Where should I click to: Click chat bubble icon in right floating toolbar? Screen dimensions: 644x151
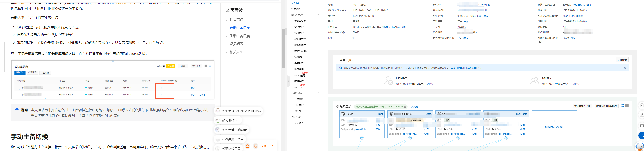[x=642, y=126]
